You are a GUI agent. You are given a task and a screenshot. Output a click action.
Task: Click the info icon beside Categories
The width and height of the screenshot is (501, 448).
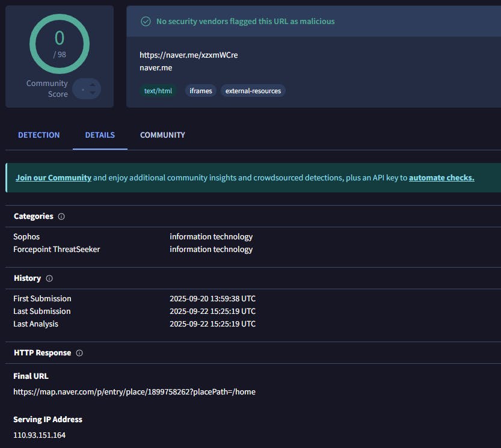pyautogui.click(x=61, y=216)
